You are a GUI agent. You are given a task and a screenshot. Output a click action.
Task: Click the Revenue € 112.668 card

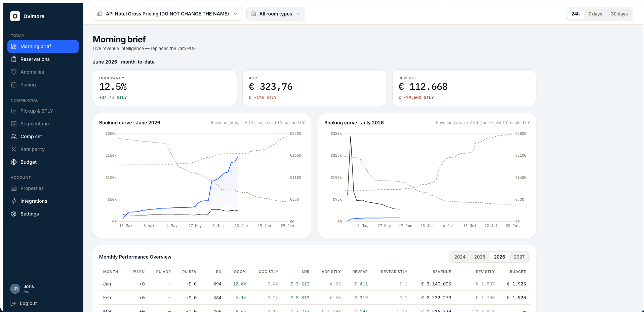(464, 88)
